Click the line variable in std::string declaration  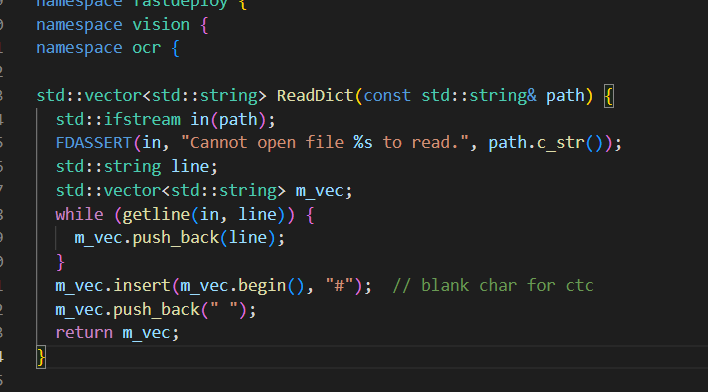pos(190,167)
